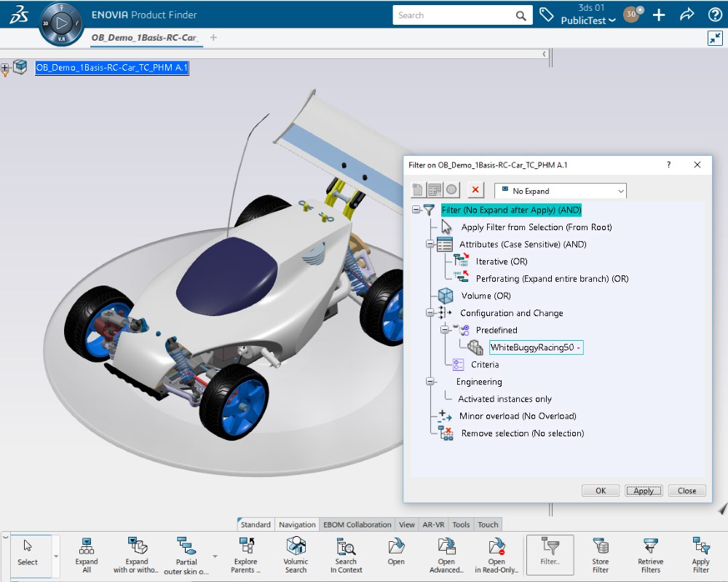The height and width of the screenshot is (582, 728).
Task: Click the new filter document icon
Action: [417, 189]
